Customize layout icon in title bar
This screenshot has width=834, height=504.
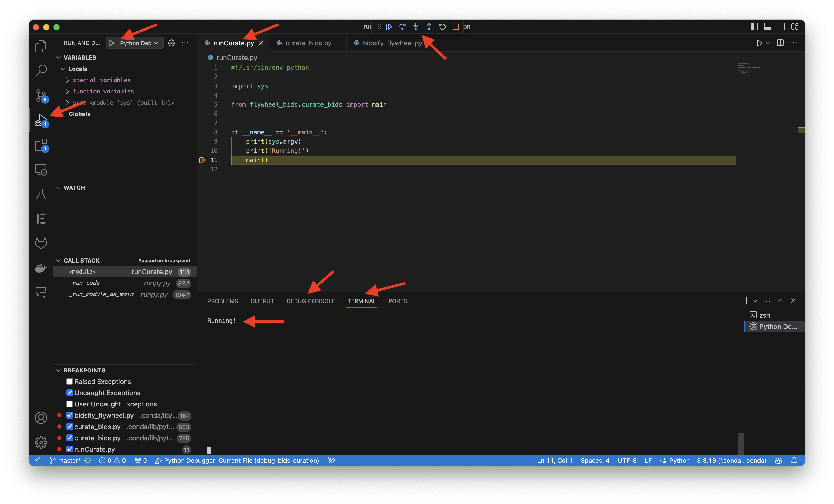(795, 27)
